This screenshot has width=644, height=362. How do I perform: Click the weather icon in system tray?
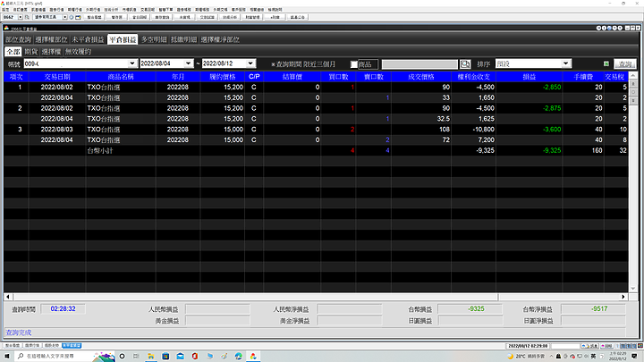tap(510, 357)
